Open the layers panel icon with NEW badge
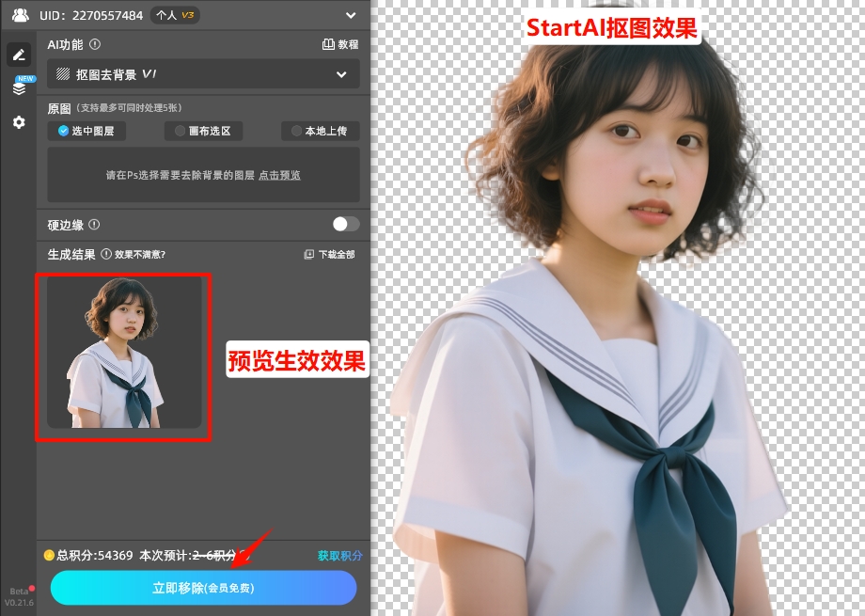Viewport: 865px width, 616px height. click(x=19, y=87)
